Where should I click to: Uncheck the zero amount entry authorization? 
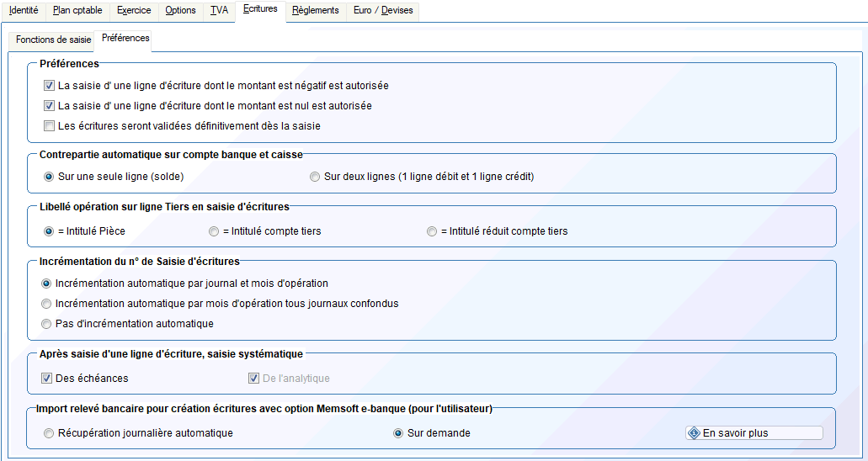coord(49,106)
